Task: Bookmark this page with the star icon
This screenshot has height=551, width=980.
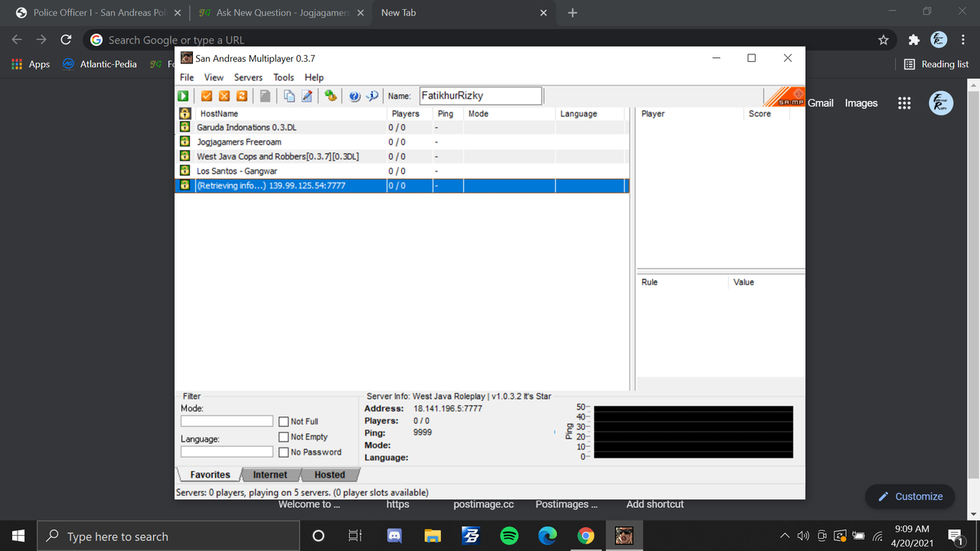Action: point(884,40)
